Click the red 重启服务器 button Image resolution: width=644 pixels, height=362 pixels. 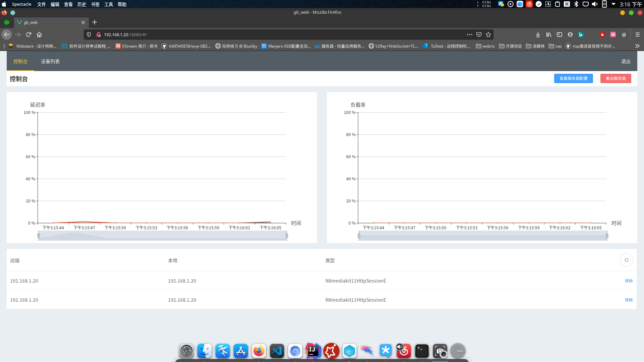pos(615,78)
